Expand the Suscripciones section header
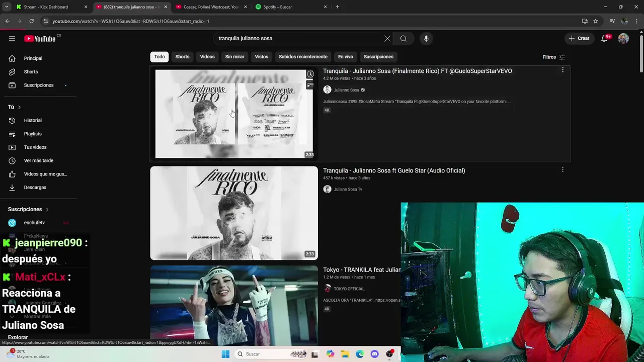 28,209
